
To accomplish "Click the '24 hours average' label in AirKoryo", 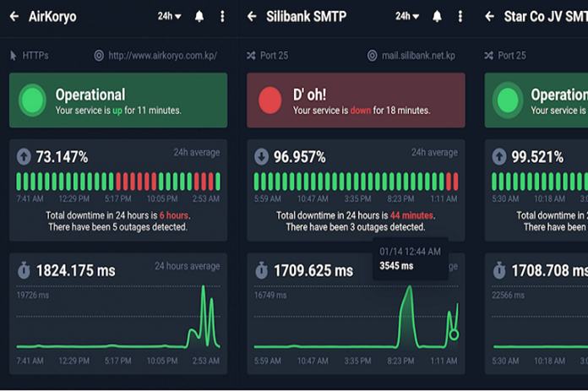I will click(x=187, y=266).
